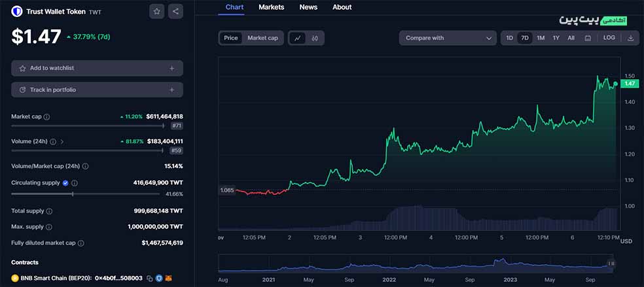Click the share icon beside the star
The image size is (644, 287).
pyautogui.click(x=176, y=12)
